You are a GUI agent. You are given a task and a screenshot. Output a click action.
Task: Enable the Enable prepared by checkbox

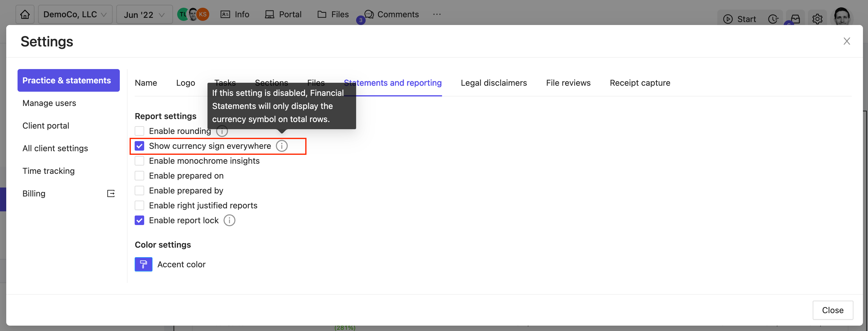[x=139, y=190]
